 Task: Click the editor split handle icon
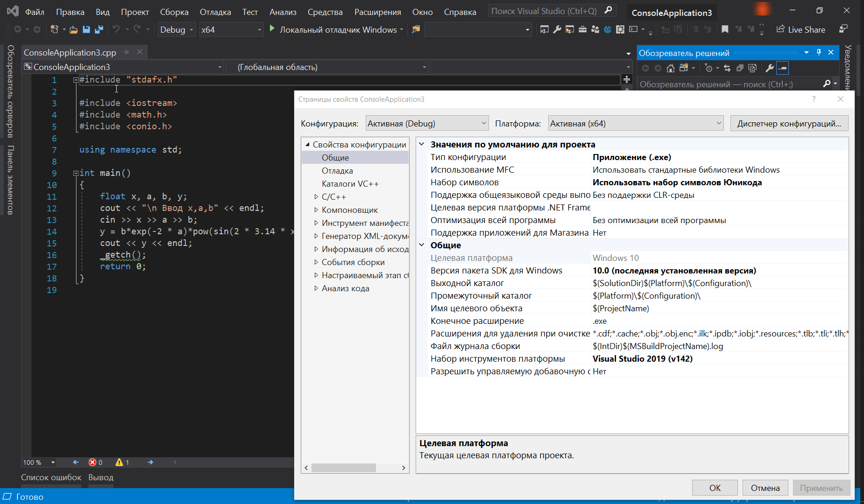627,79
